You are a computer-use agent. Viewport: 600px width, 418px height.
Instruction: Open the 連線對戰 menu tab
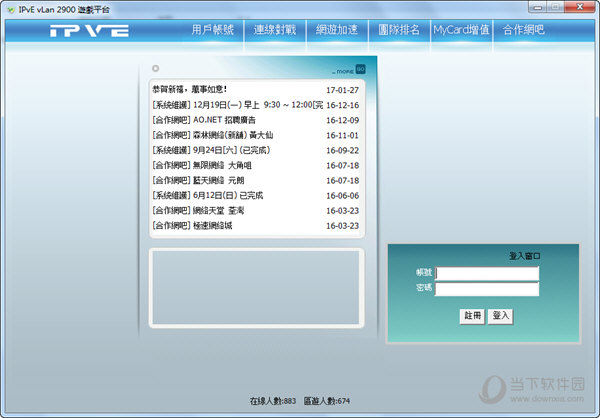coord(275,30)
